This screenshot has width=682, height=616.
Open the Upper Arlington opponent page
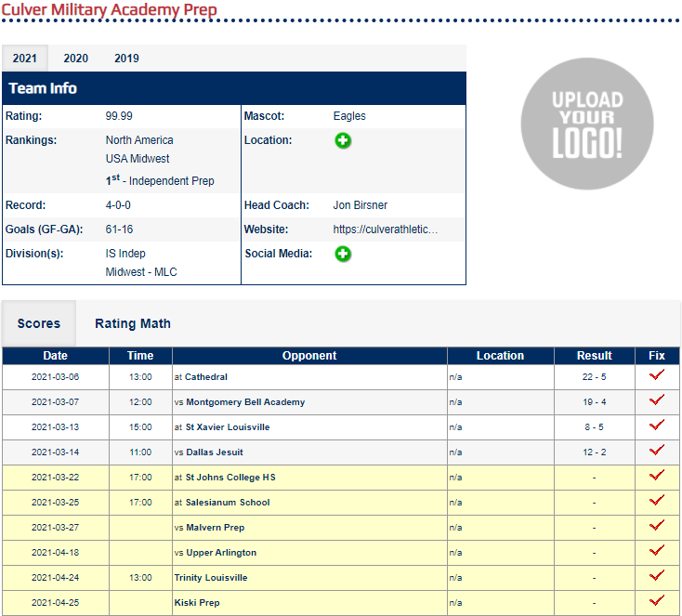(221, 553)
